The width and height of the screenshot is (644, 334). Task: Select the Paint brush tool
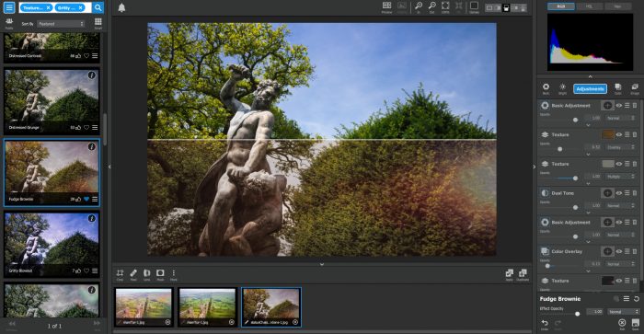coord(133,274)
